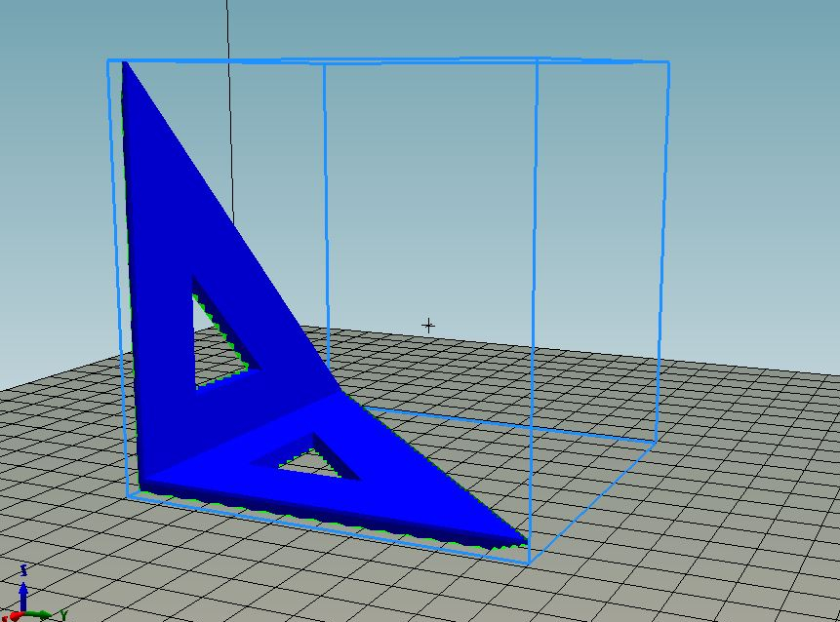Click the blue Z-axis arrow gizmo
Image resolution: width=840 pixels, height=622 pixels.
[x=23, y=596]
